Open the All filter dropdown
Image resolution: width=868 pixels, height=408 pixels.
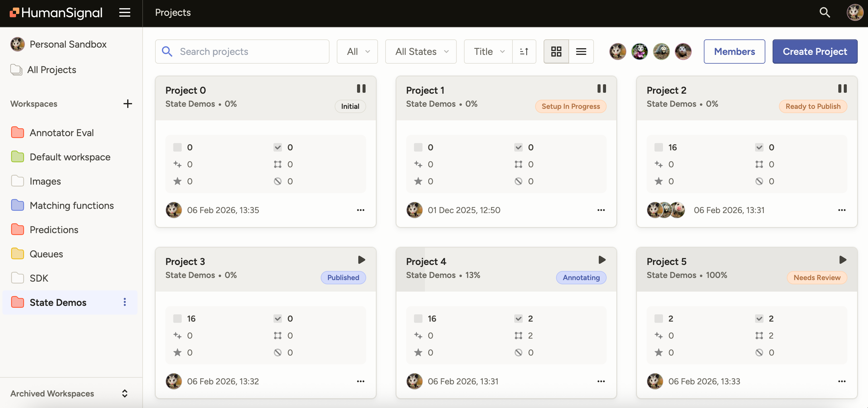[357, 51]
